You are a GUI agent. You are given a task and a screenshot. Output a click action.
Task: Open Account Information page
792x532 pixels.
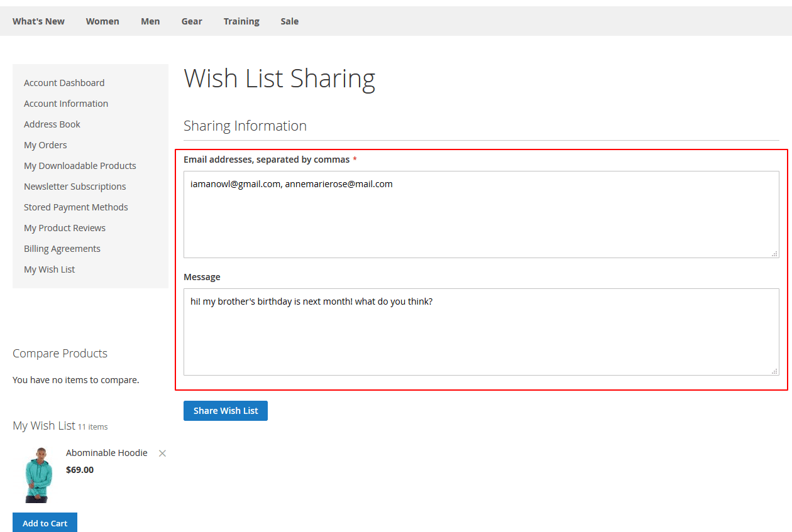click(66, 103)
